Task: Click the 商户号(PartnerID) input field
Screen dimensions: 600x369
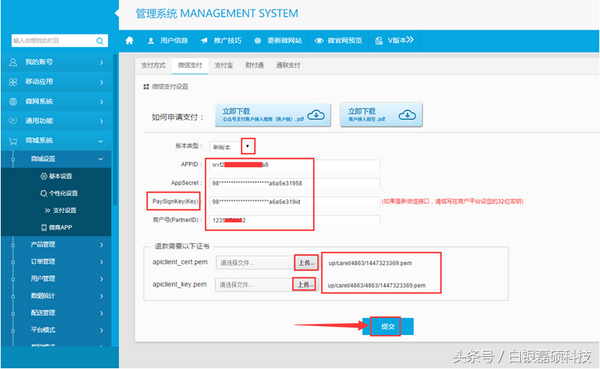Action: [x=295, y=220]
